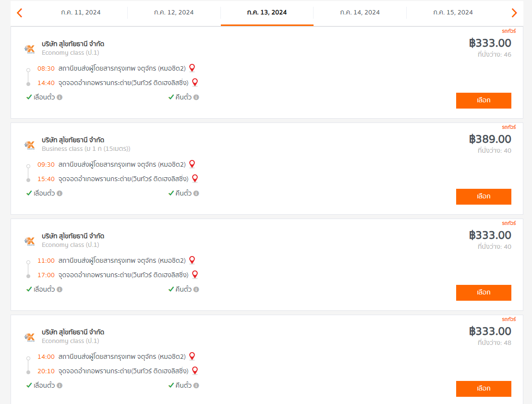Click เลื่อนตั๋ว label on the 08:30 trip

44,97
